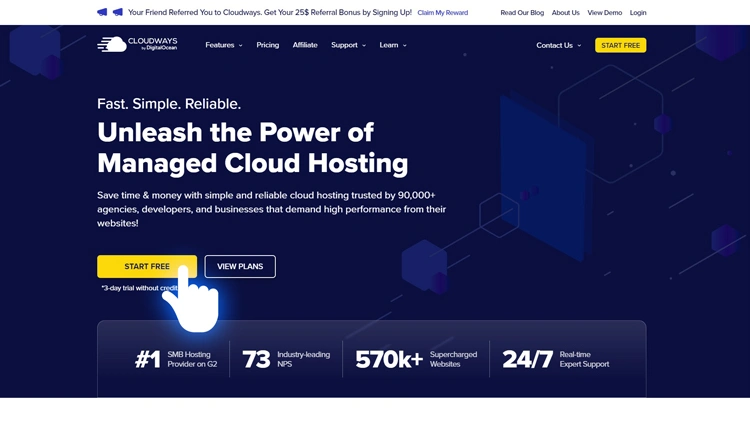Click START FREE button in navigation bar
The height and width of the screenshot is (422, 750).
pos(620,45)
